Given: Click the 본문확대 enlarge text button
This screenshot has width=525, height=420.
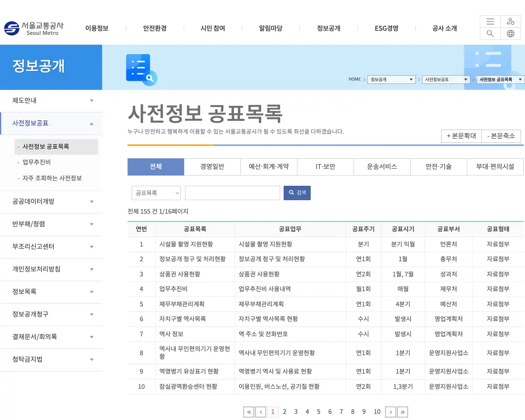Looking at the screenshot, I should 461,136.
